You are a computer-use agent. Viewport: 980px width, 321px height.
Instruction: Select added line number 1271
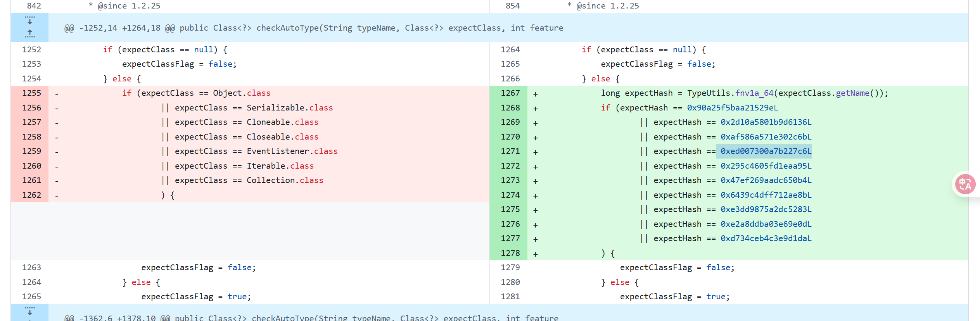(x=510, y=151)
